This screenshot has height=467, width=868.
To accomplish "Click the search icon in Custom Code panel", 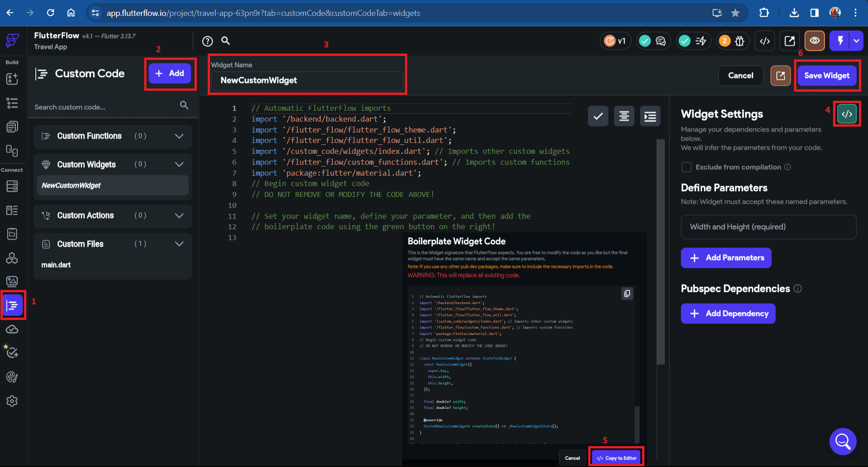I will pyautogui.click(x=184, y=105).
